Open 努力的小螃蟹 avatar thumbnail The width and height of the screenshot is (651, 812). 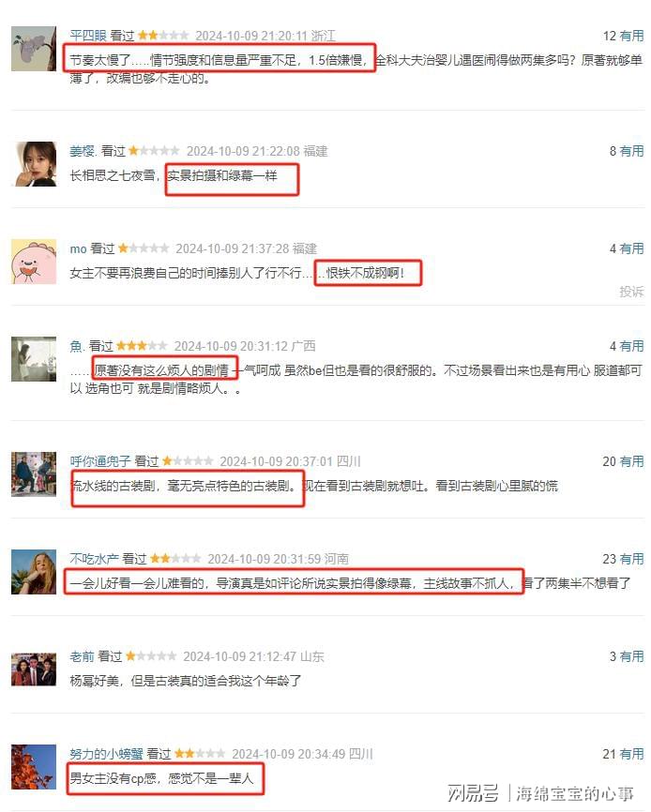tap(34, 767)
